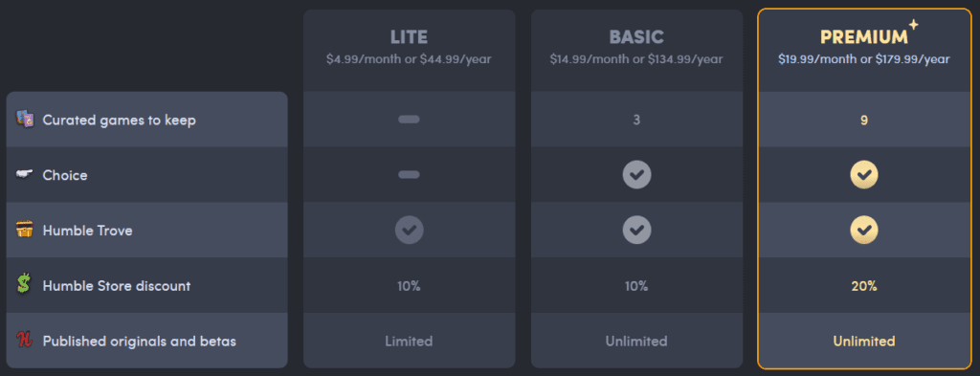
Task: Choose the PREMIUM plan heading
Action: [864, 37]
